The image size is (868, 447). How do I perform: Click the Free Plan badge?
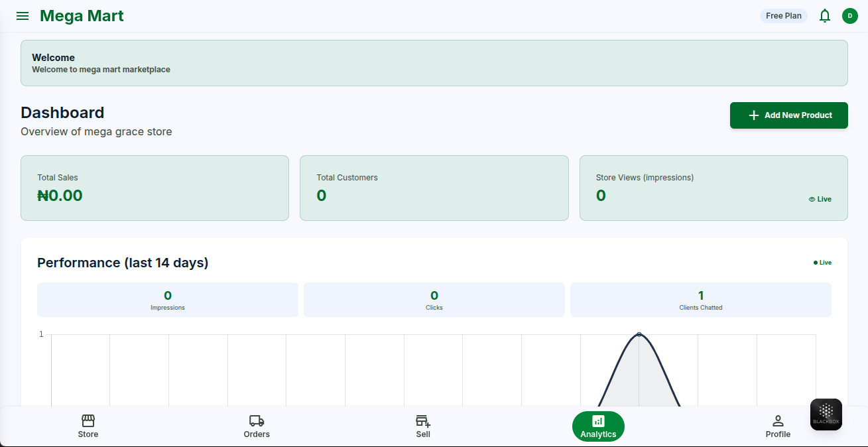(x=784, y=16)
